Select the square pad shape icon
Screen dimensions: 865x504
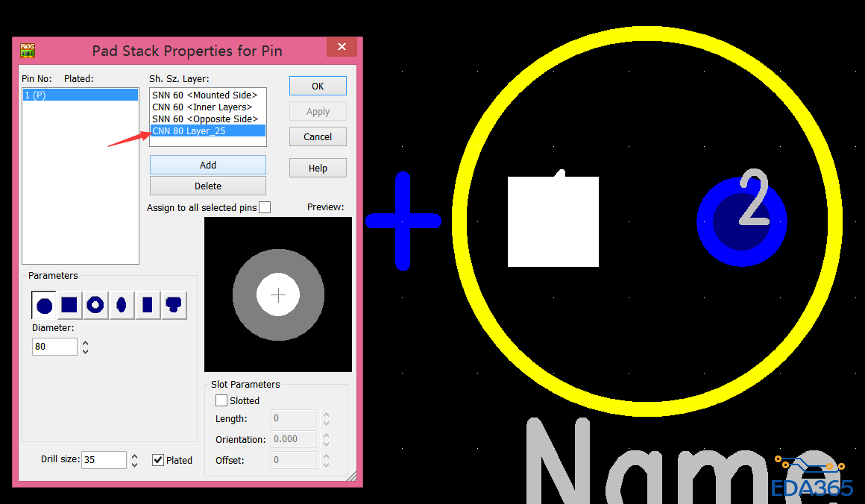click(x=69, y=305)
